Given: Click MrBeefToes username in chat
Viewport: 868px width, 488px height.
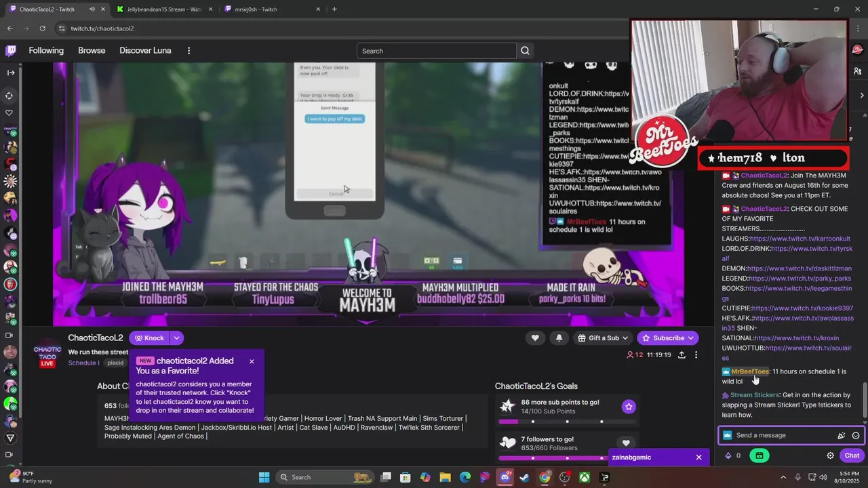Looking at the screenshot, I should pyautogui.click(x=750, y=371).
